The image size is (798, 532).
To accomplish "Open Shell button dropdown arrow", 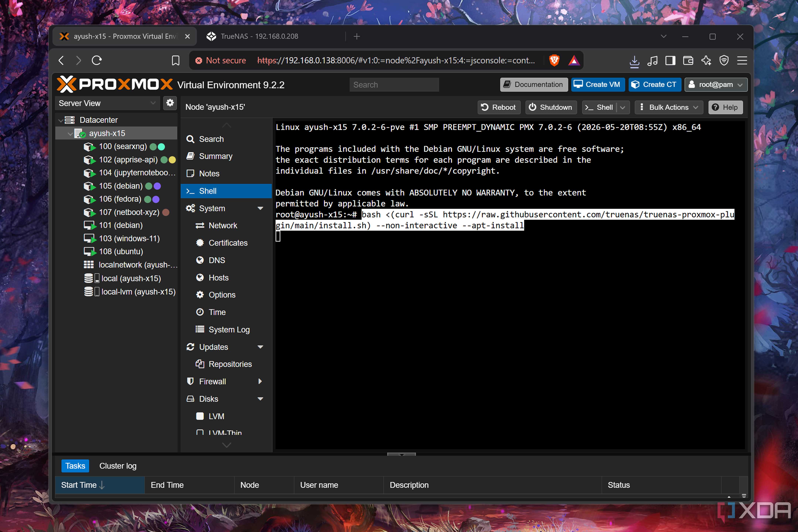I will point(623,108).
